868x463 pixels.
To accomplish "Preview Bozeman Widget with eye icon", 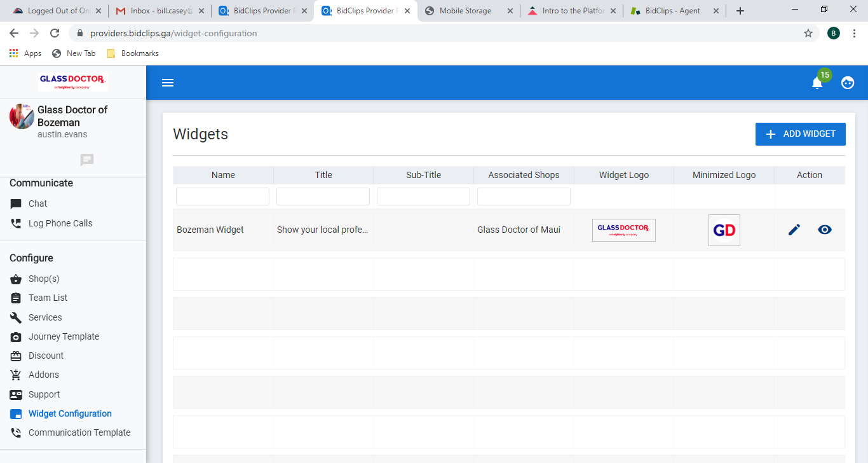I will pos(825,230).
